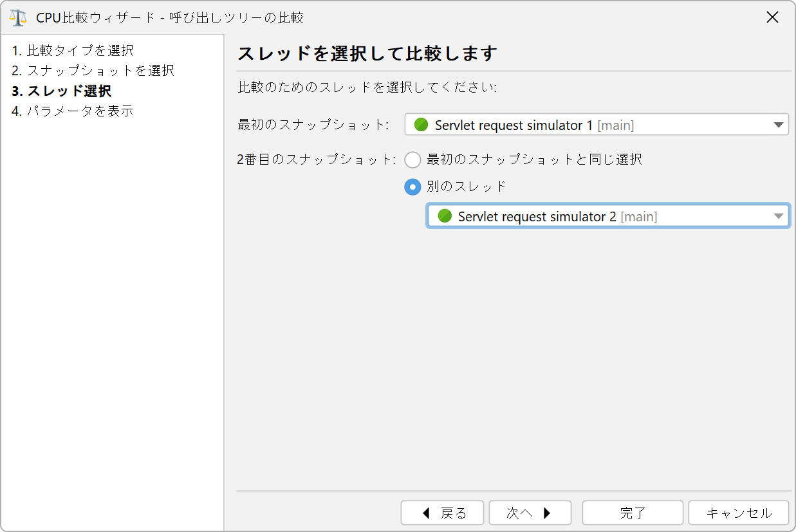Click the heading スレッドを選択して比較します
This screenshot has width=796, height=532.
(x=367, y=53)
